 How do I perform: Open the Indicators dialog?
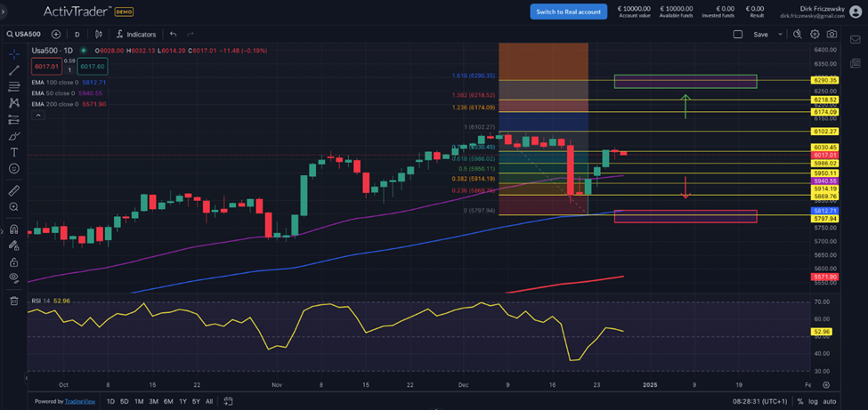pos(135,34)
